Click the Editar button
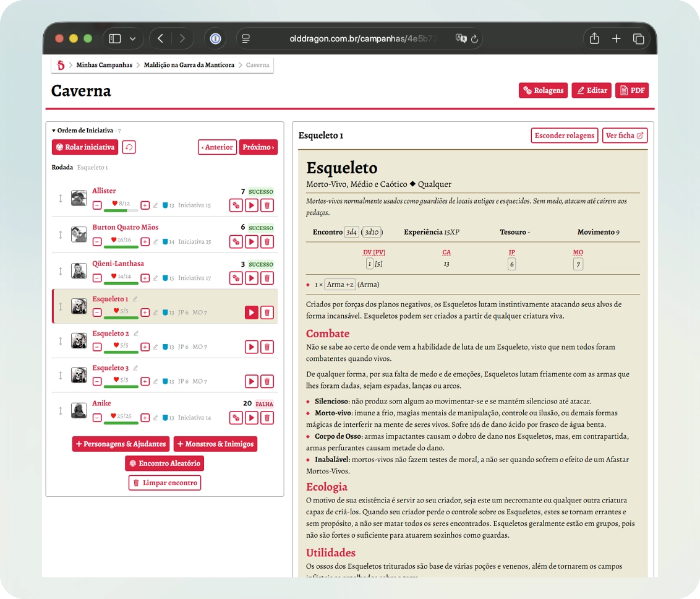Viewport: 700px width, 599px height. (x=592, y=90)
